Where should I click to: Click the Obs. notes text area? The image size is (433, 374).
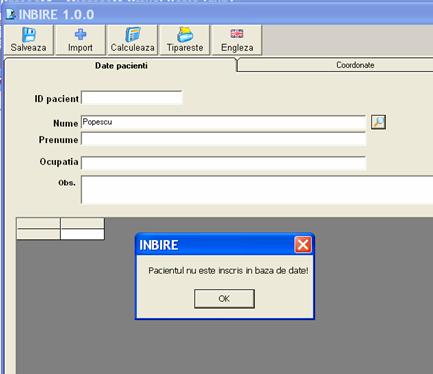[257, 190]
